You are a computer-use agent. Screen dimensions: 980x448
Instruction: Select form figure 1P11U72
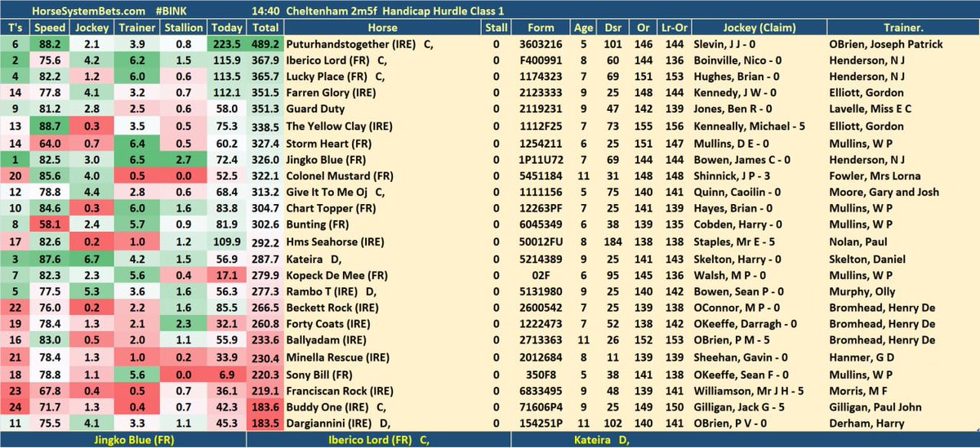[541, 159]
